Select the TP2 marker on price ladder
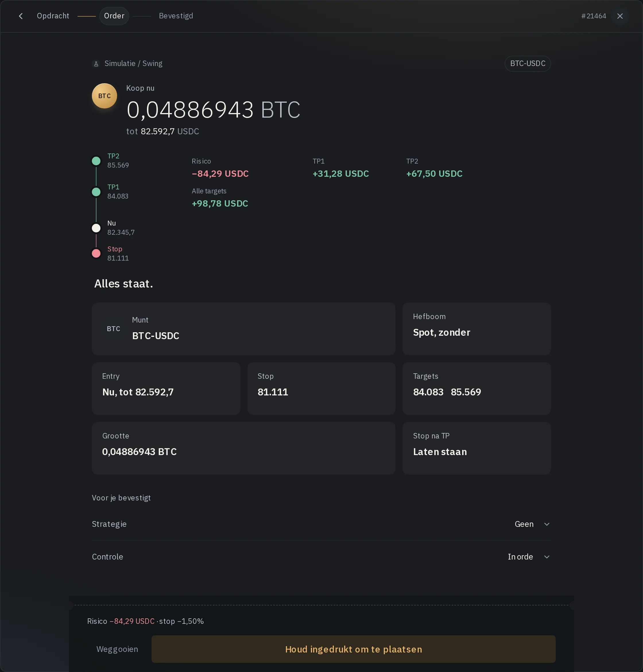The image size is (643, 672). tap(96, 161)
